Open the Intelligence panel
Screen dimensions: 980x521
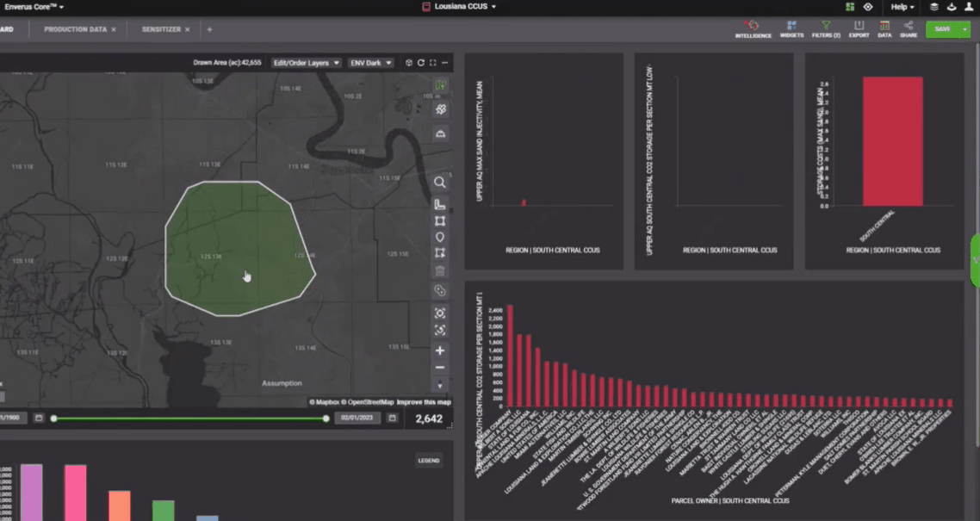[x=753, y=28]
